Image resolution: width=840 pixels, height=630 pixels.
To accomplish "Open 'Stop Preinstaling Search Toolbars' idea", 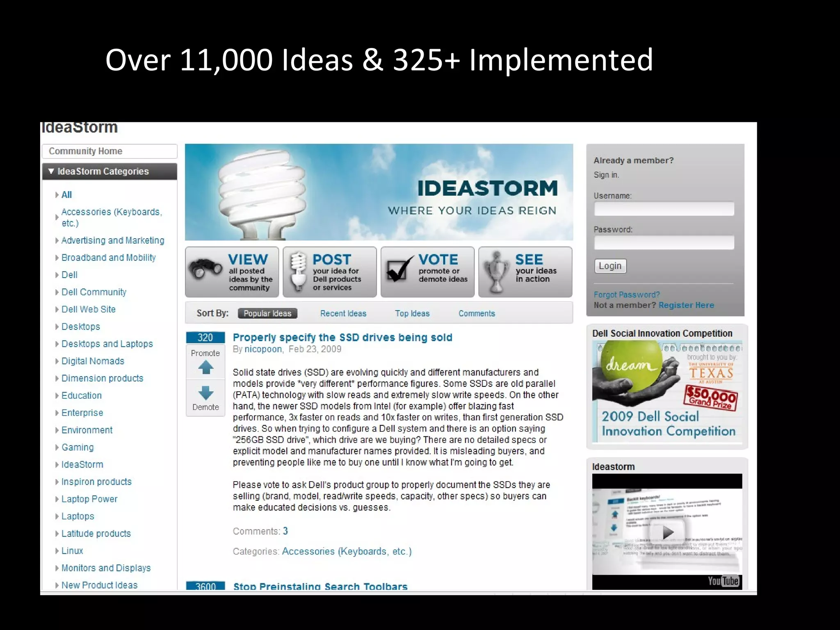I will coord(320,586).
